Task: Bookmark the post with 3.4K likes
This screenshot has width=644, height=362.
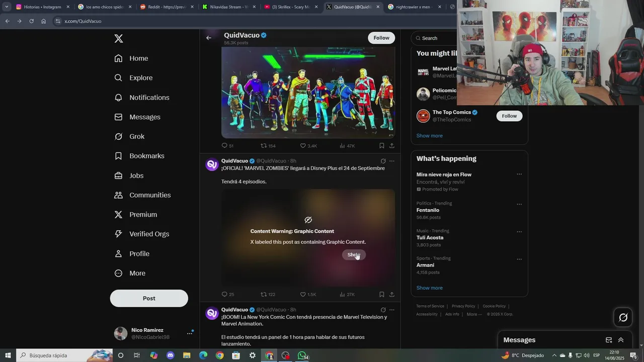Action: [381, 146]
